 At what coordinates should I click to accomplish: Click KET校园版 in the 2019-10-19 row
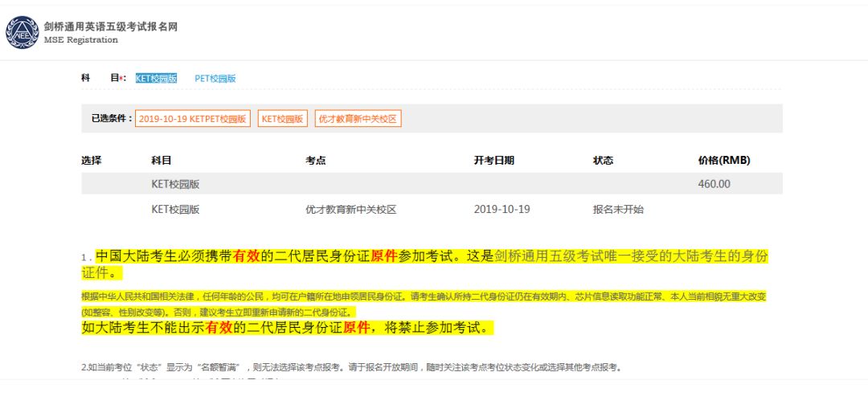pos(175,210)
